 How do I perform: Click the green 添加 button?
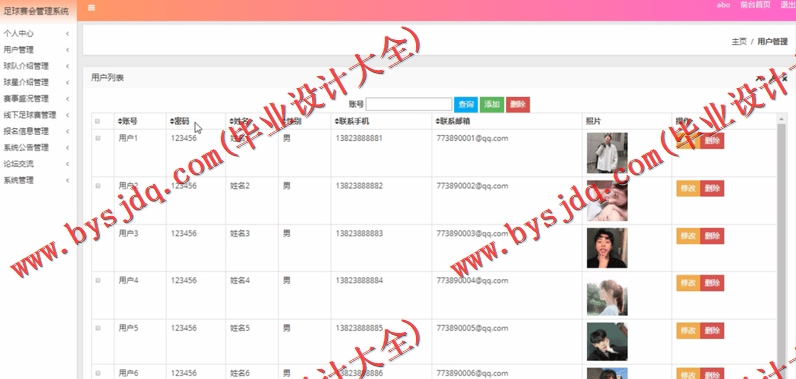492,105
